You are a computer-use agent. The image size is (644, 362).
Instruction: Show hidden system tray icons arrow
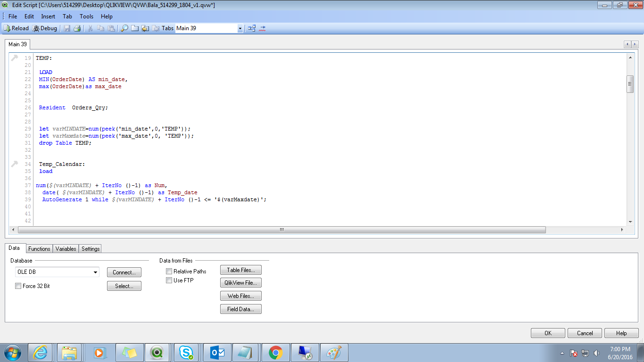pos(562,353)
